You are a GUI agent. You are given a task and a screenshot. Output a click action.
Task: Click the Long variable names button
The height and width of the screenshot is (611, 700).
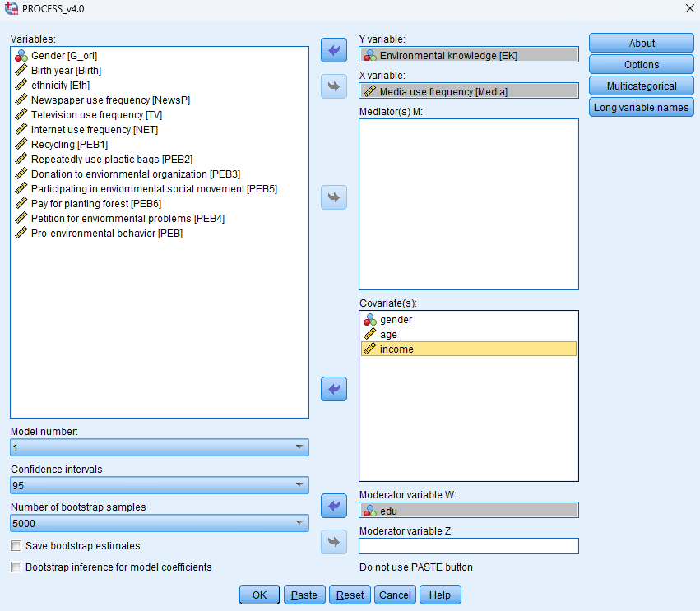click(641, 108)
